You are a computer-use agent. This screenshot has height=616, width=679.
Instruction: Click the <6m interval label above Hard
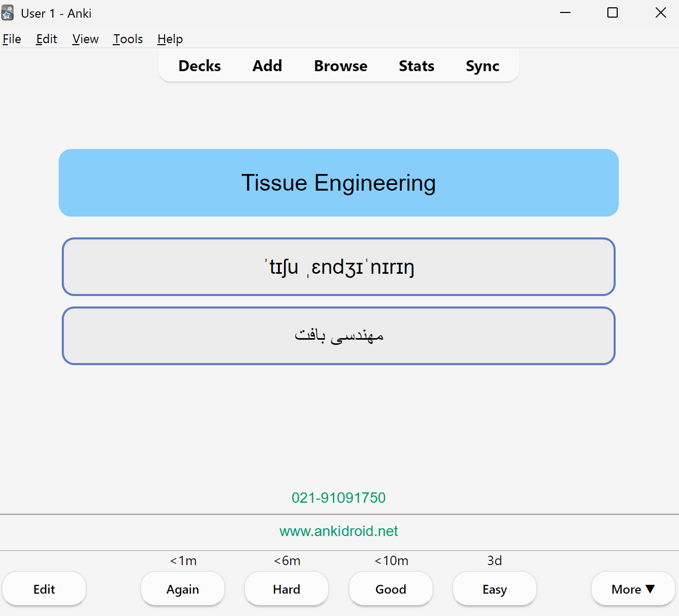(287, 561)
